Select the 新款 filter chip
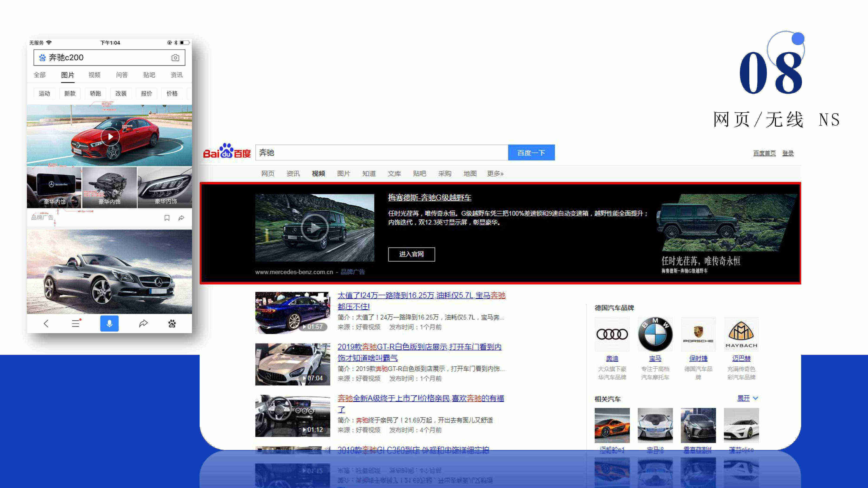The width and height of the screenshot is (868, 488). point(70,93)
